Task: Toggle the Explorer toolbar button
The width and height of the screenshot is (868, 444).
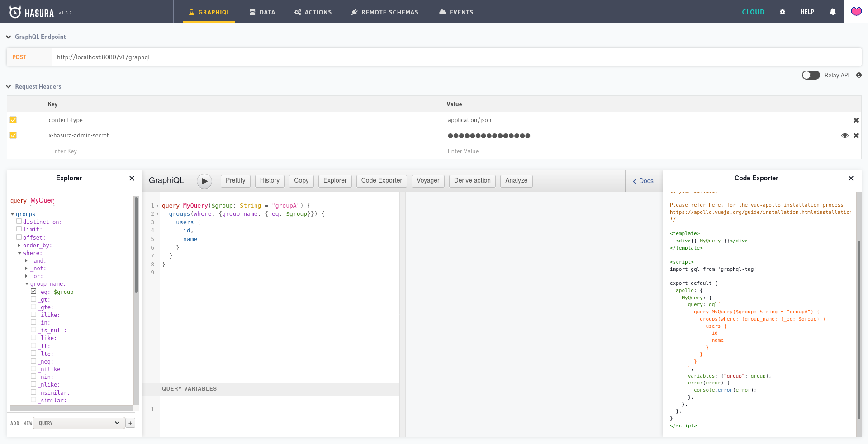Action: coord(335,181)
